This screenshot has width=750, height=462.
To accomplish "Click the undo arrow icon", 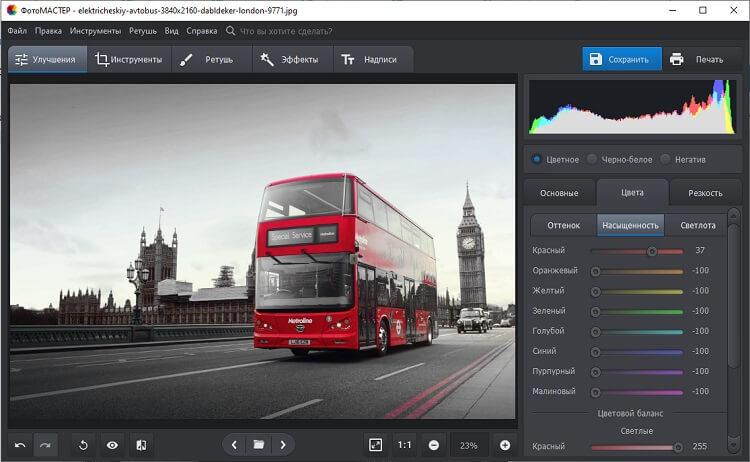I will 20,445.
